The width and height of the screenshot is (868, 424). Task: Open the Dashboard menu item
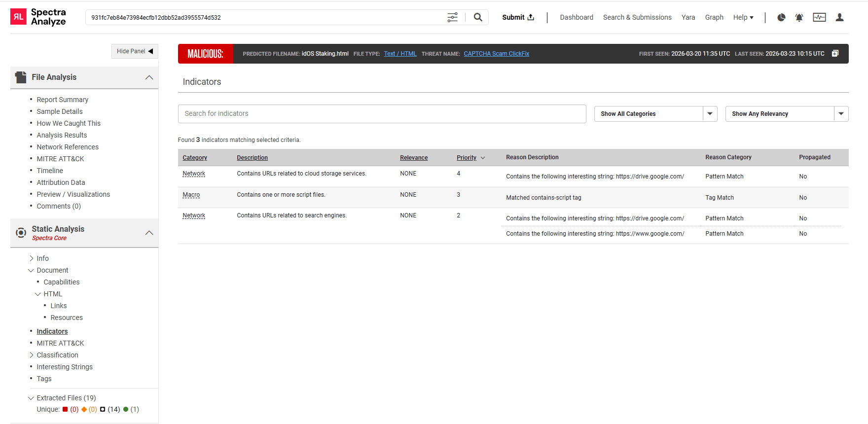576,17
